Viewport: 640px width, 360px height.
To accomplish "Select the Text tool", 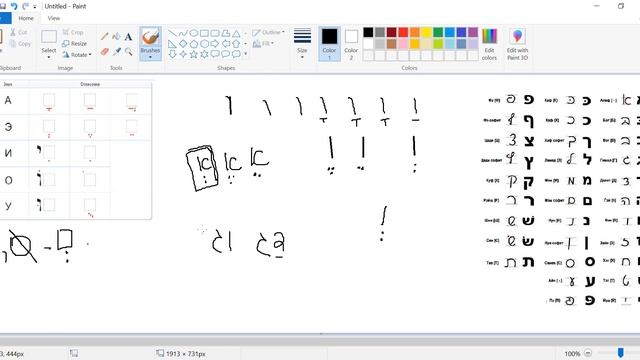I will [129, 37].
